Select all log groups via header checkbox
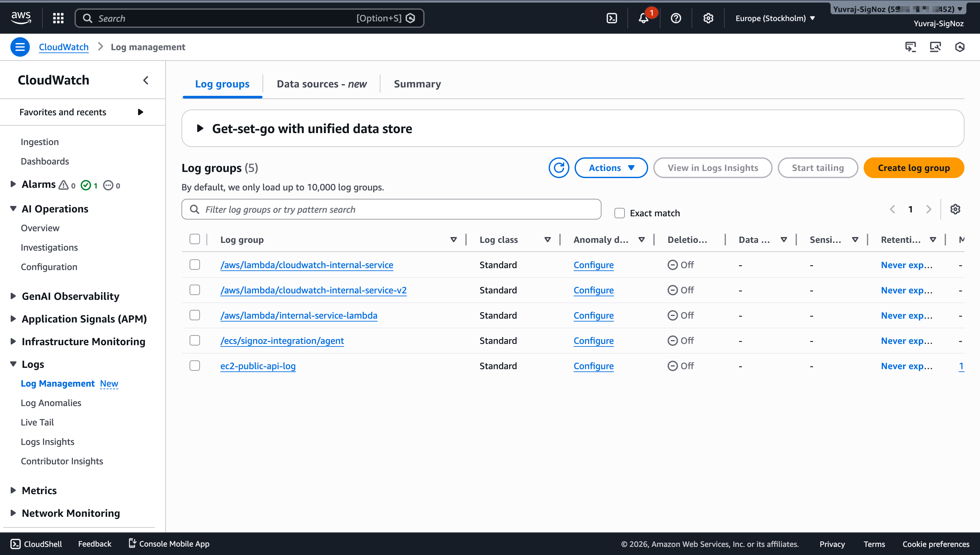The image size is (980, 555). (x=194, y=239)
